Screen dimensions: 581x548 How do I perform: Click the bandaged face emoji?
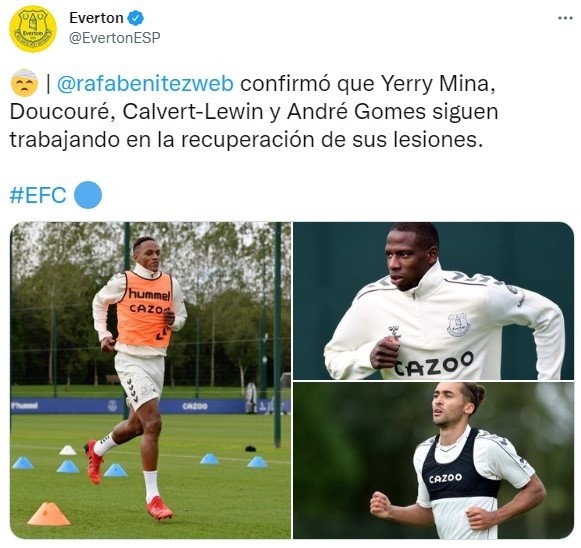pos(24,83)
